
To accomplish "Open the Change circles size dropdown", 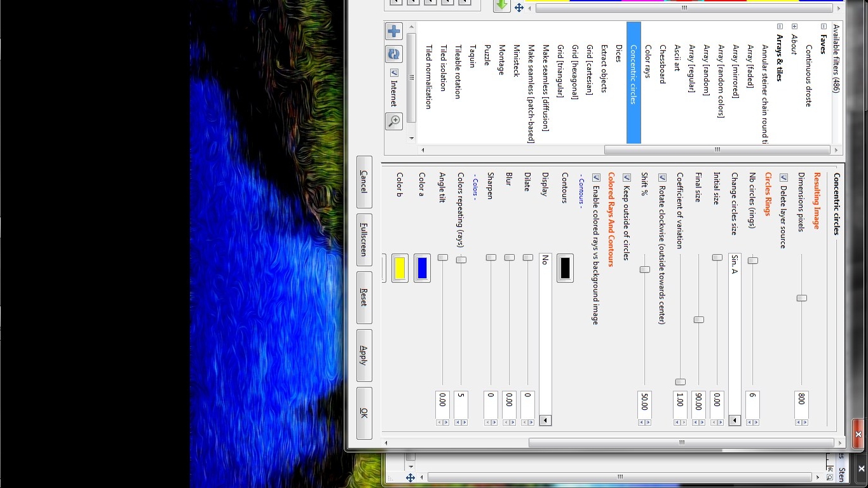I will pyautogui.click(x=735, y=420).
